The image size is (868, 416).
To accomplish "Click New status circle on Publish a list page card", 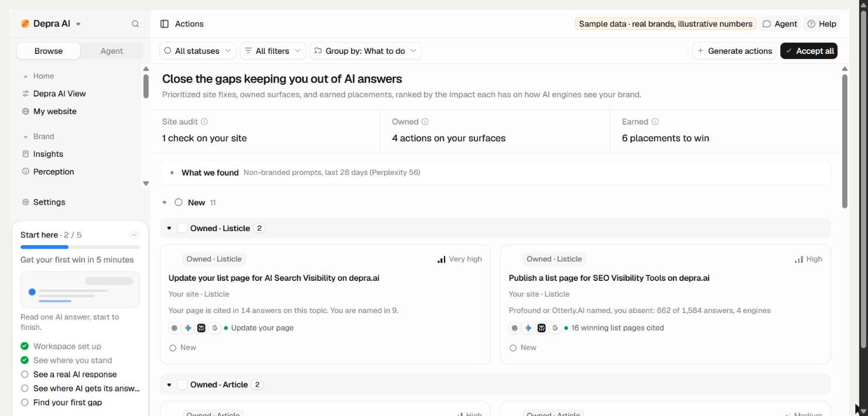I will pyautogui.click(x=513, y=348).
